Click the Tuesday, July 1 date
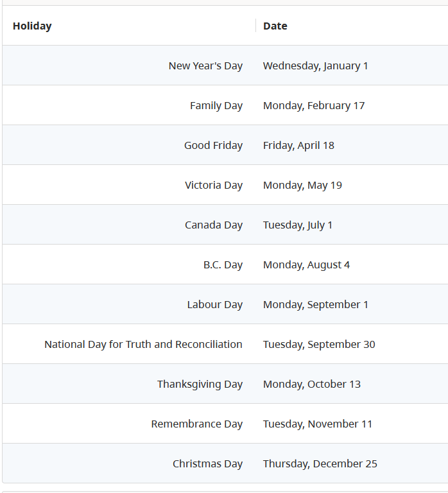The image size is (448, 493). (x=298, y=225)
